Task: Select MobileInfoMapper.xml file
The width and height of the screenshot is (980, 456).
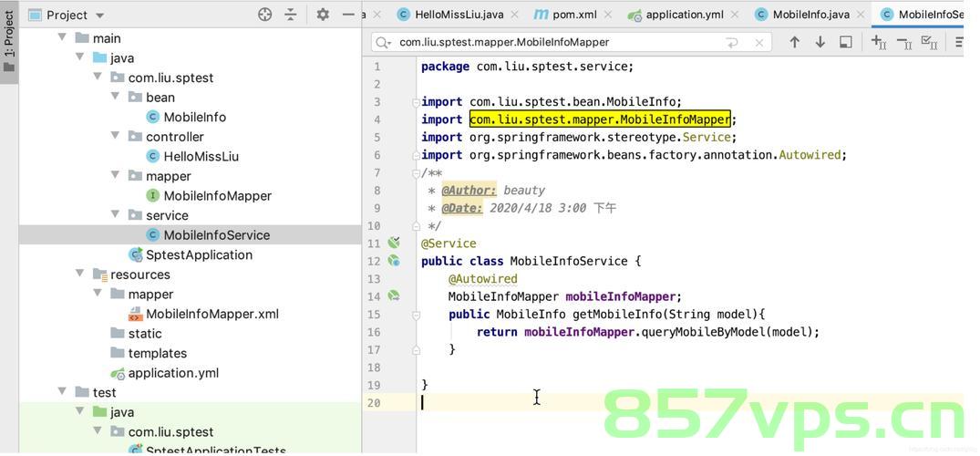Action: pyautogui.click(x=211, y=314)
